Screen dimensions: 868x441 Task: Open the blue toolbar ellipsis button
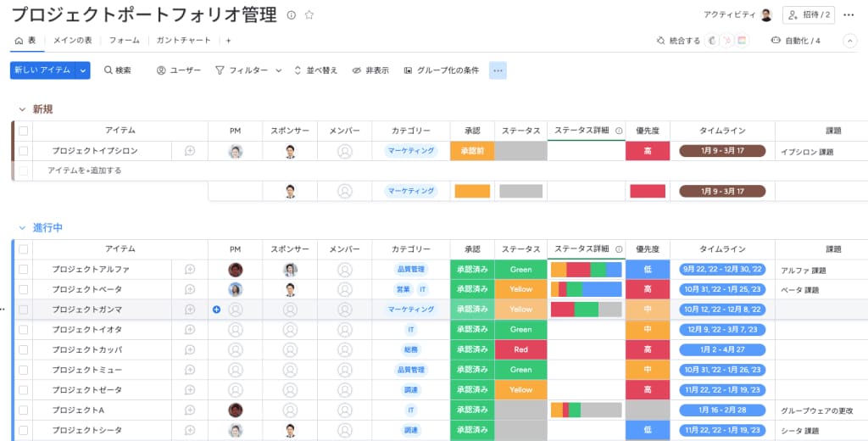pyautogui.click(x=498, y=70)
